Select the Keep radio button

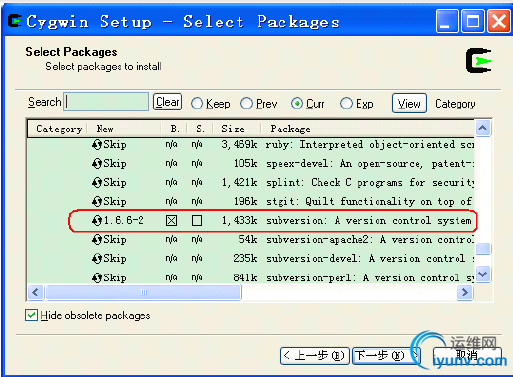[x=197, y=103]
